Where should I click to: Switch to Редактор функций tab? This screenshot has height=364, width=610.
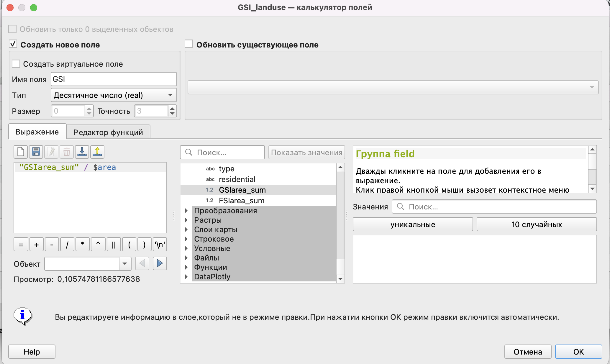[x=108, y=132]
